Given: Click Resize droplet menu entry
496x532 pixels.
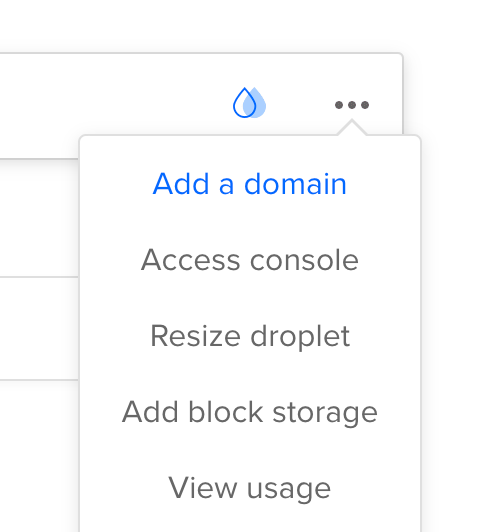Looking at the screenshot, I should tap(250, 336).
